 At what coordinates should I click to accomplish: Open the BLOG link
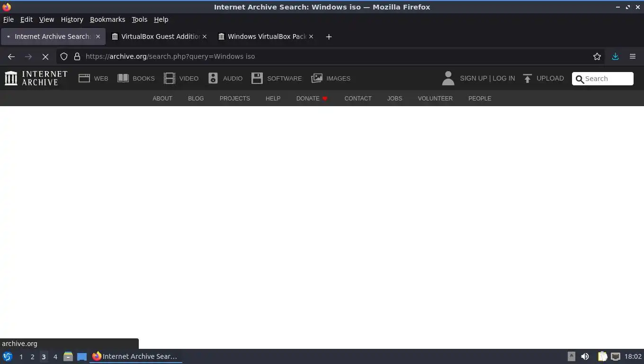196,99
